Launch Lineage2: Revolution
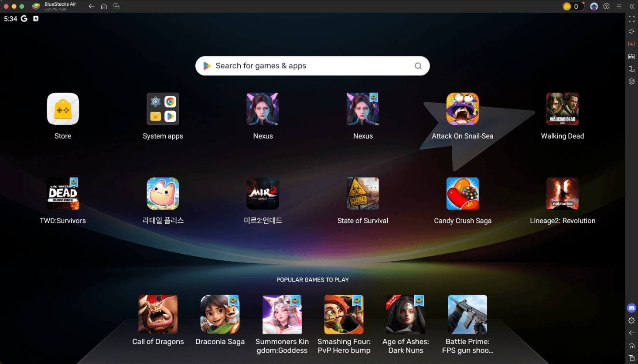The height and width of the screenshot is (364, 638). tap(563, 194)
